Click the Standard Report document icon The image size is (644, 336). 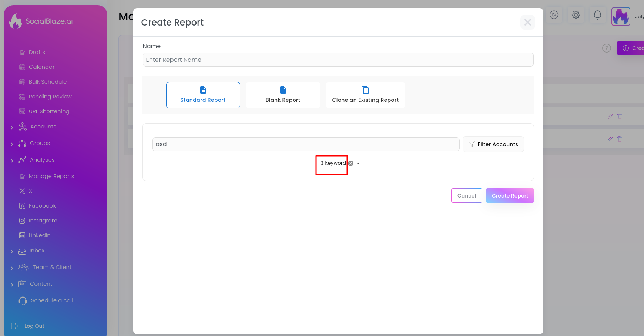point(203,90)
